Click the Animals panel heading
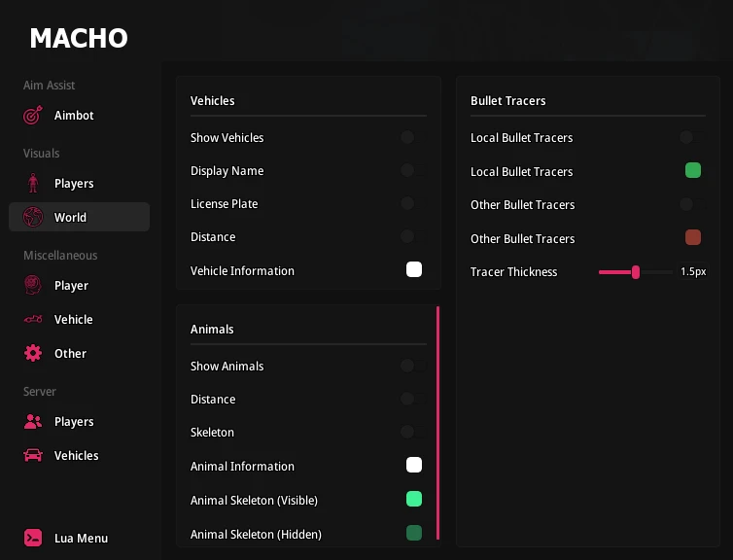Image resolution: width=733 pixels, height=560 pixels. [x=212, y=329]
